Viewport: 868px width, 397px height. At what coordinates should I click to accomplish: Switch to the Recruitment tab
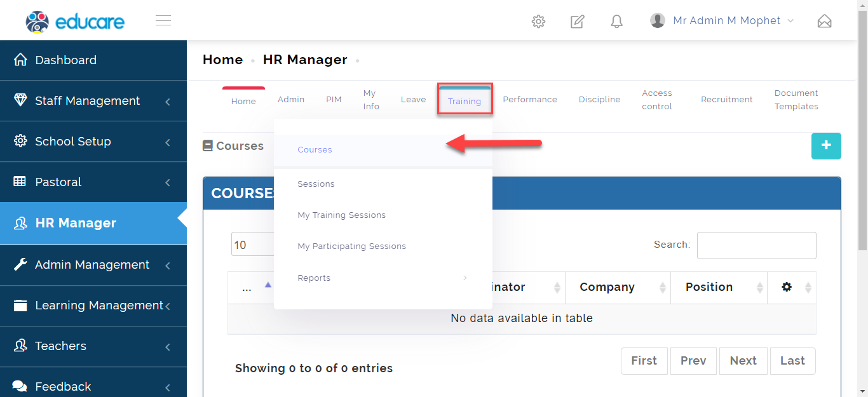727,100
